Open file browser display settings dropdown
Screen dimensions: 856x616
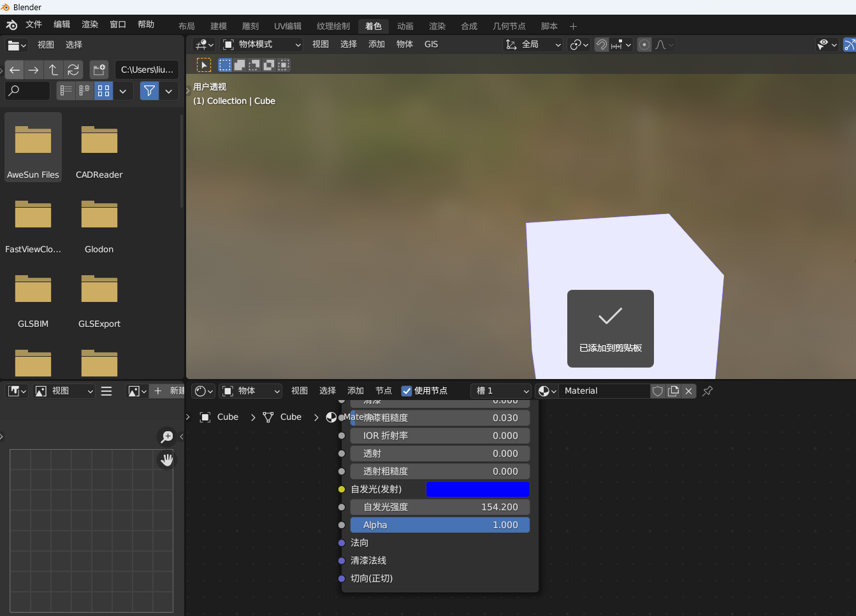tap(123, 90)
